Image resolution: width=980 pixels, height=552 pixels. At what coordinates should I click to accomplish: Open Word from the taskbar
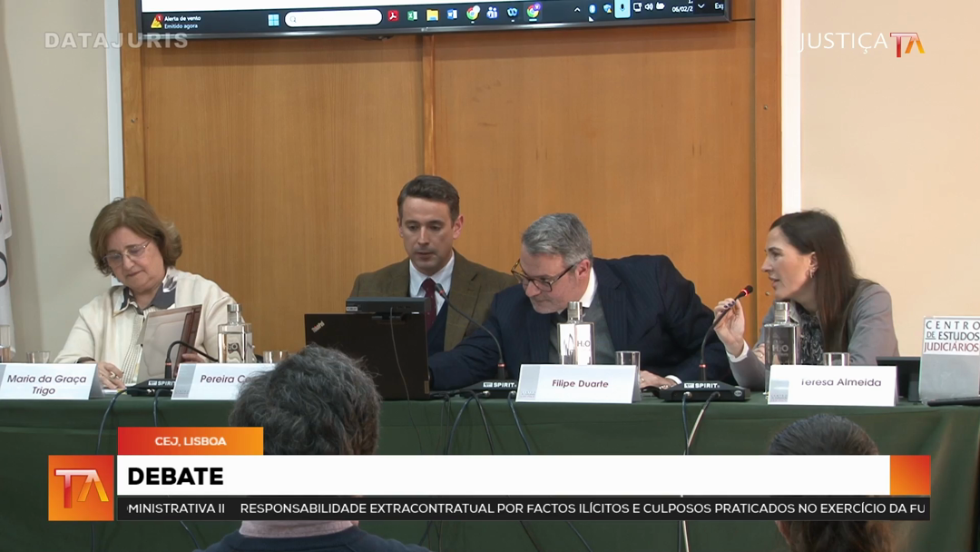452,15
